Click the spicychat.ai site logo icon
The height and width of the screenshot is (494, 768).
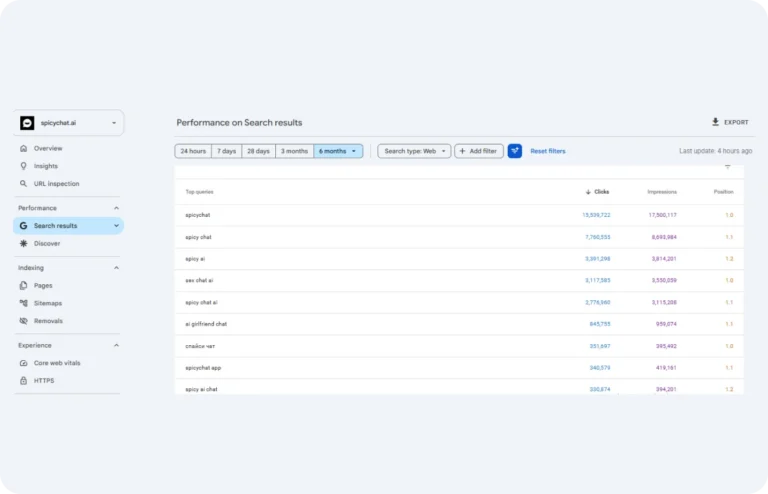(x=27, y=123)
